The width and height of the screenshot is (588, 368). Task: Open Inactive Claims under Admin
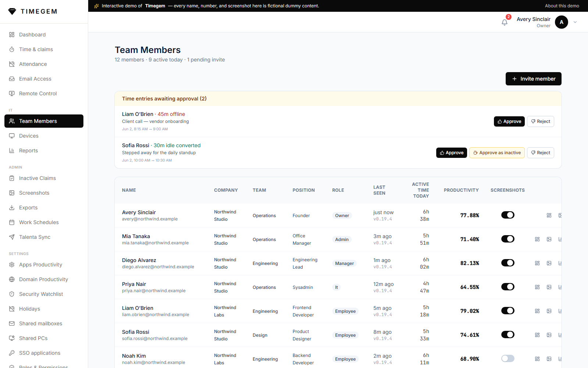pos(44,178)
